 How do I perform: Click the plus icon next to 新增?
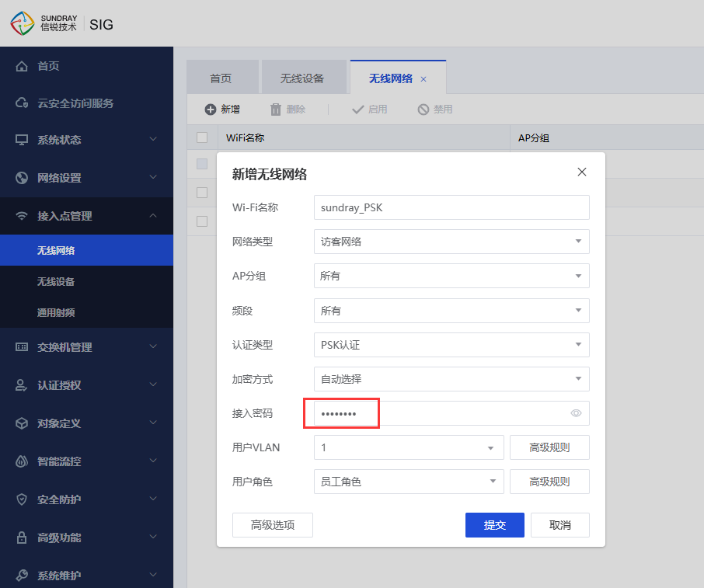coord(210,110)
